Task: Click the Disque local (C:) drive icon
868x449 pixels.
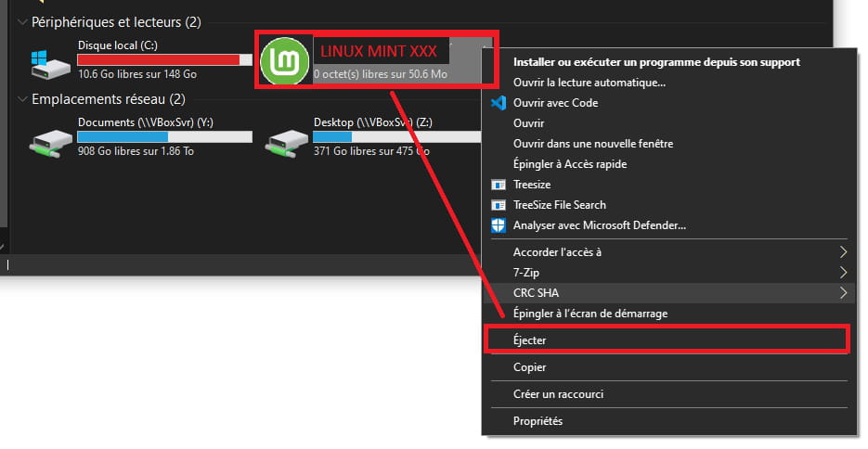Action: [x=50, y=65]
